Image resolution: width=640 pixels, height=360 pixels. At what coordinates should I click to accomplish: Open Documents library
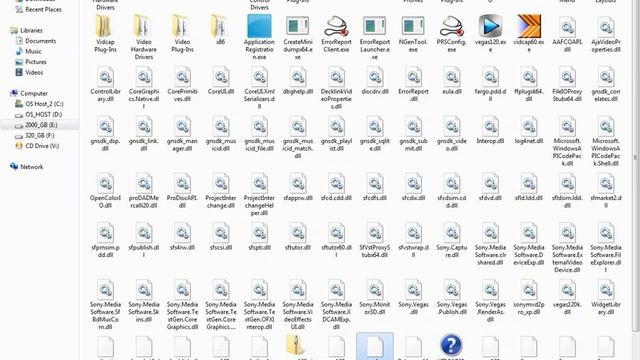(x=40, y=41)
